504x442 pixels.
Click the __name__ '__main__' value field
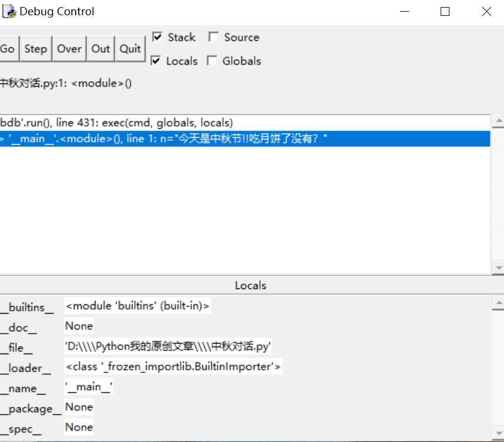pyautogui.click(x=89, y=387)
